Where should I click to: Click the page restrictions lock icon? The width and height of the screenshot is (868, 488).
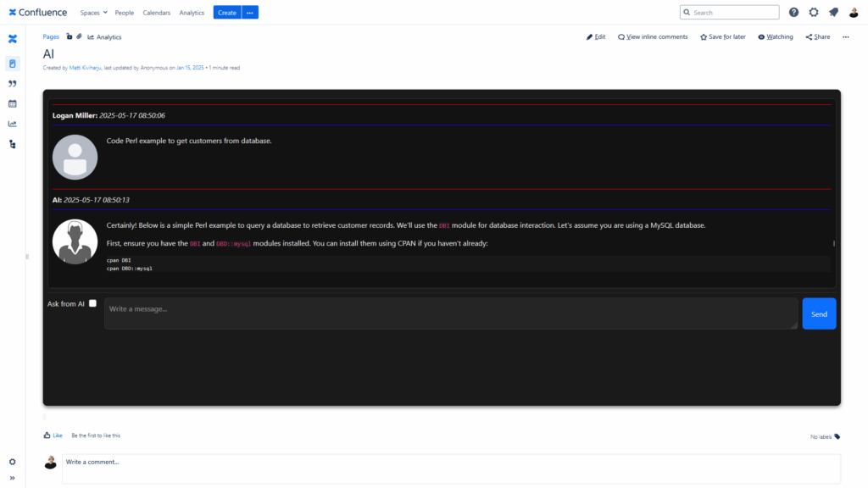point(70,36)
